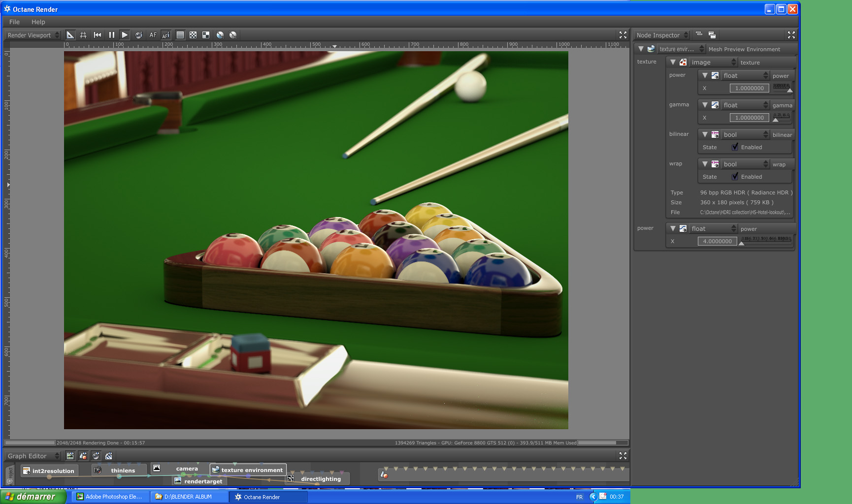Screen dimensions: 852x504
Task: Click the thinlens camera node
Action: pyautogui.click(x=123, y=471)
